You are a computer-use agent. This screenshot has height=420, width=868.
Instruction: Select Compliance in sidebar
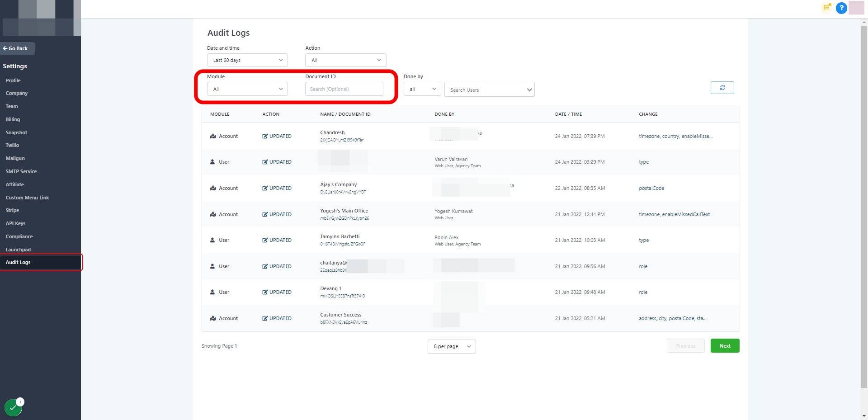pos(19,236)
